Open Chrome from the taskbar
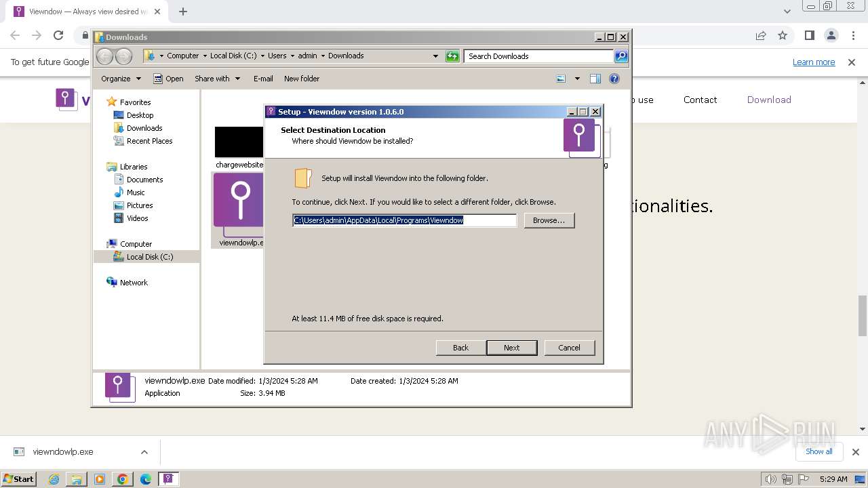 tap(122, 479)
